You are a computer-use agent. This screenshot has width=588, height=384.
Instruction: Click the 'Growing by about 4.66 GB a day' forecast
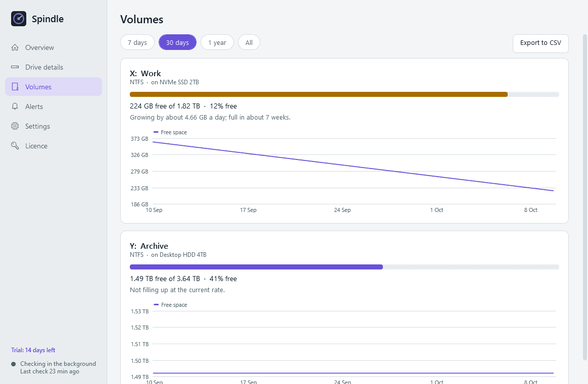(210, 117)
